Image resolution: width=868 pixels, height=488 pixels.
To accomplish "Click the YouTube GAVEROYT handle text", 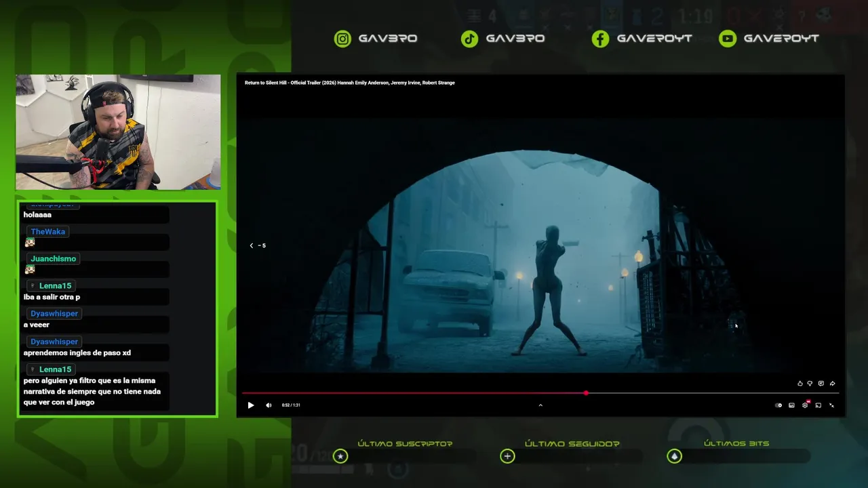I will pos(781,39).
